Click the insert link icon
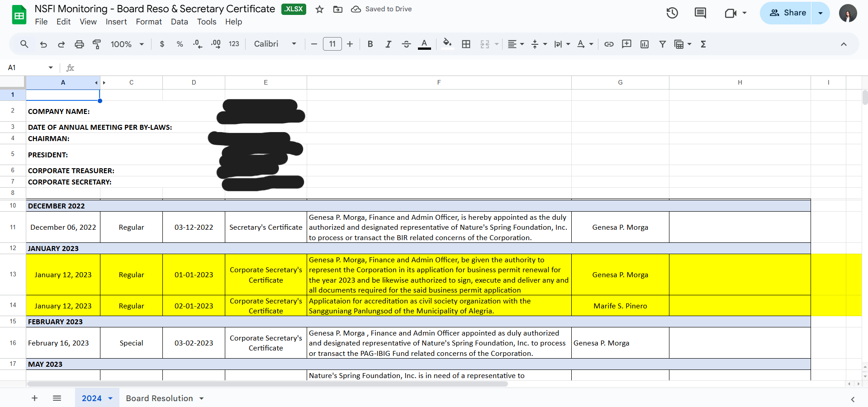This screenshot has width=868, height=407. tap(609, 44)
